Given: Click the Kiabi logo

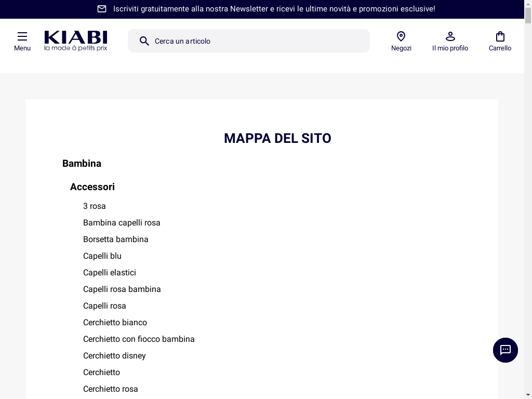Looking at the screenshot, I should (x=76, y=41).
